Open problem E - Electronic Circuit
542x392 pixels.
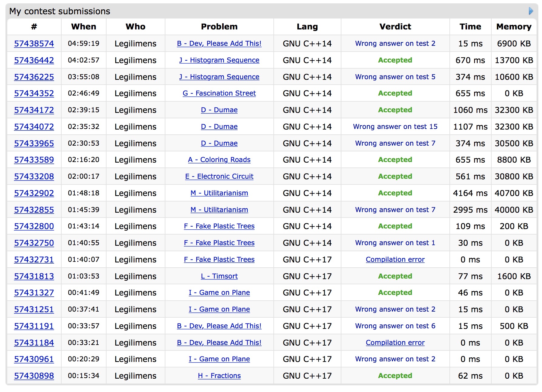point(219,177)
